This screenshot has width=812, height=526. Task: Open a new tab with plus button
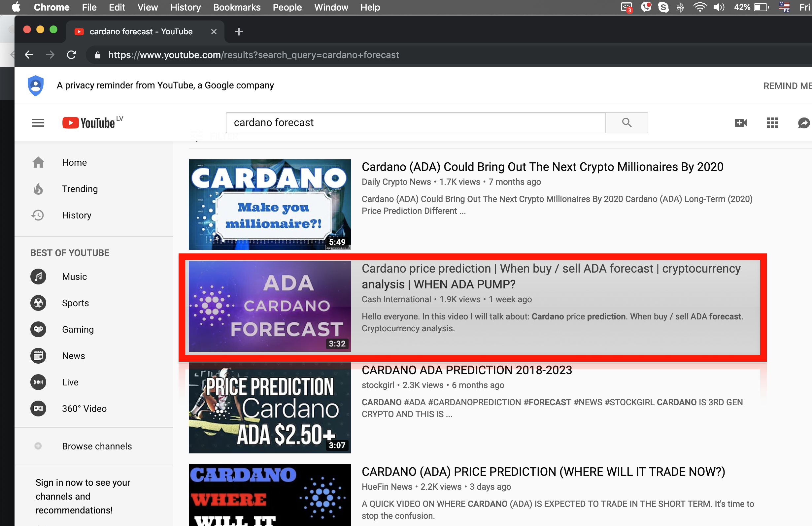point(239,32)
